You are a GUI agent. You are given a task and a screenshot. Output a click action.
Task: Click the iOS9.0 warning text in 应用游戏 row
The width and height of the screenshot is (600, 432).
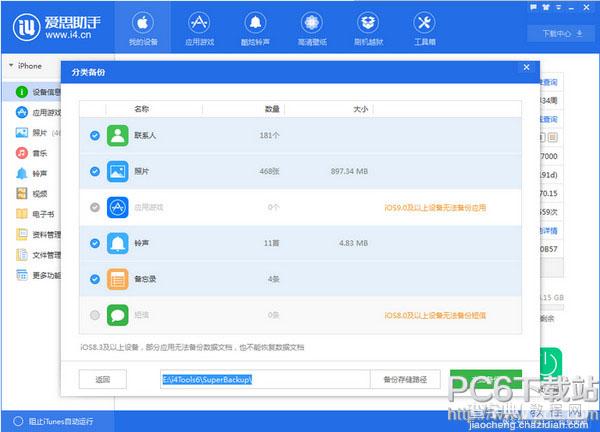435,208
